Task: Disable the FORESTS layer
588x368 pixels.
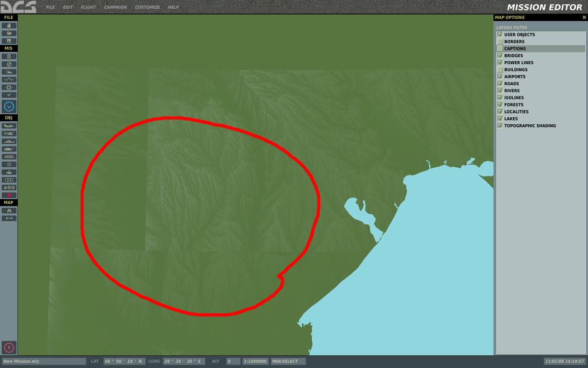Action: pos(499,104)
